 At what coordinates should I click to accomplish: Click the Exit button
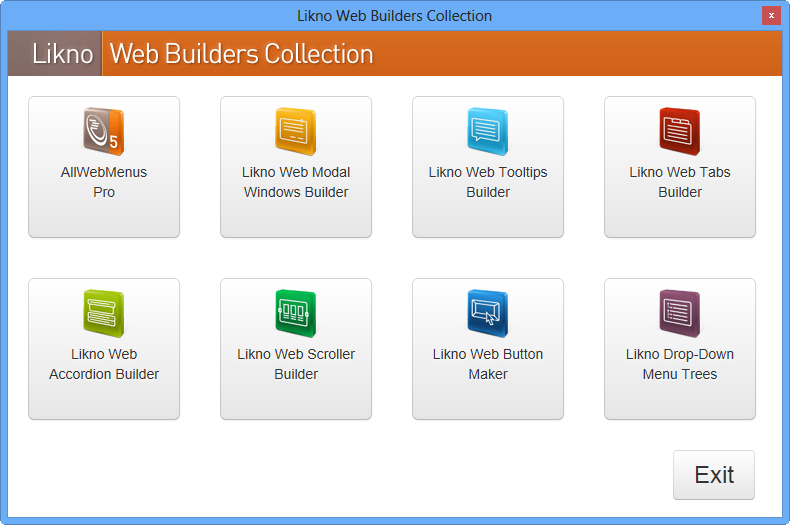coord(714,475)
